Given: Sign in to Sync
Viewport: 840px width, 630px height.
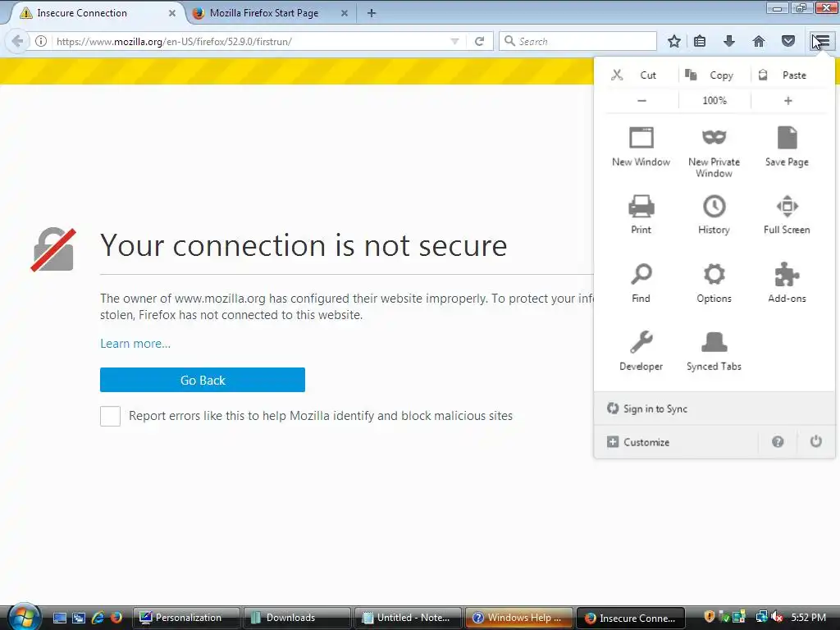Looking at the screenshot, I should [714, 409].
